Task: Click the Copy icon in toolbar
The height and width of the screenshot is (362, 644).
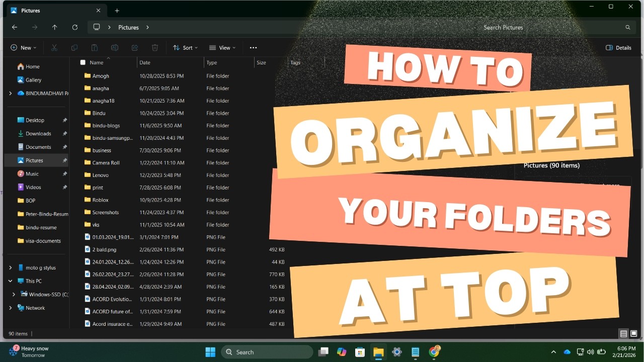Action: (x=74, y=48)
